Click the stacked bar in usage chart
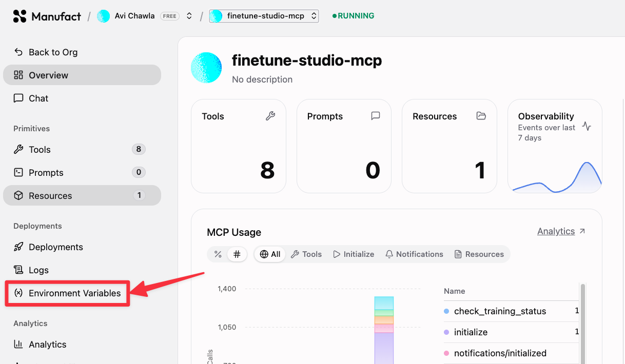Viewport: 625px width, 364px height. pyautogui.click(x=384, y=330)
